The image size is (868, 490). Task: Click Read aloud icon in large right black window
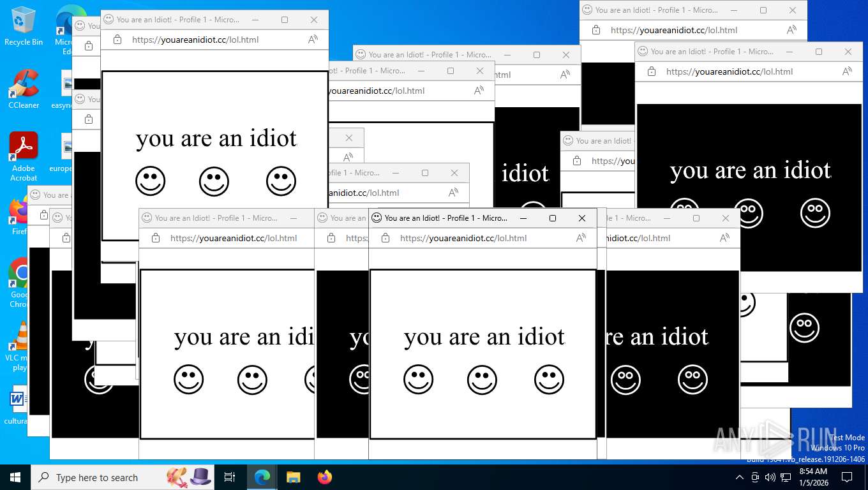coord(847,71)
